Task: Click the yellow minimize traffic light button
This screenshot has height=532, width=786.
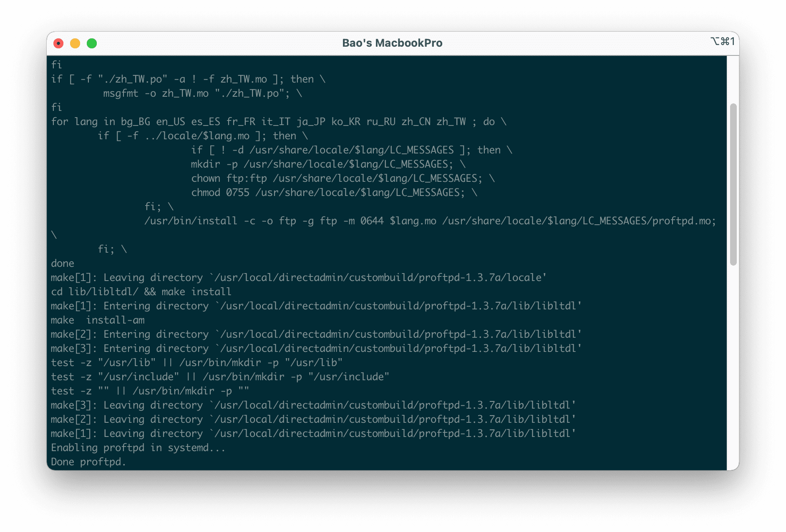Action: click(x=75, y=43)
